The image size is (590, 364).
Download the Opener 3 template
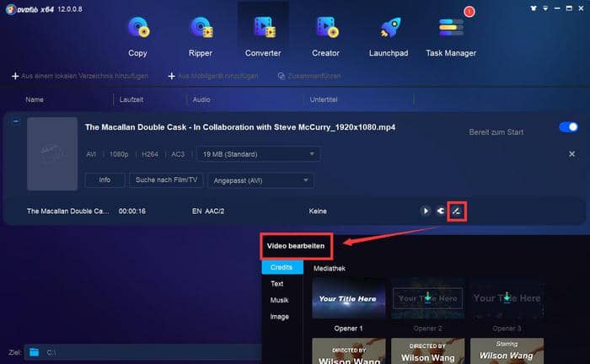tap(507, 297)
